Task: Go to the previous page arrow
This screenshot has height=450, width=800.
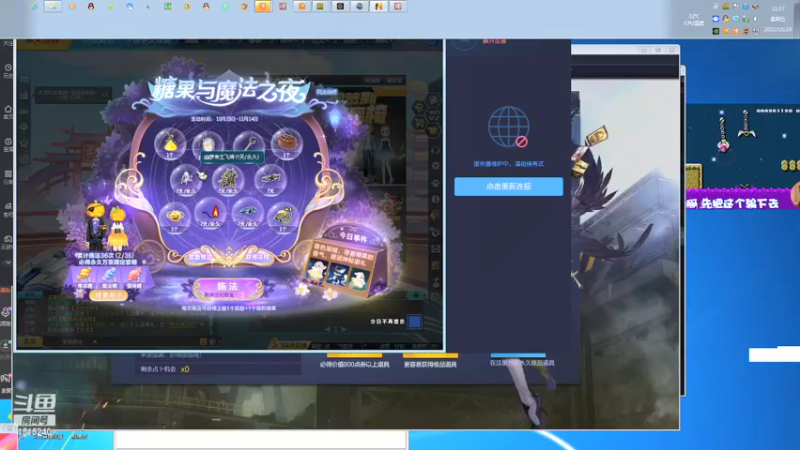Action: (x=328, y=330)
